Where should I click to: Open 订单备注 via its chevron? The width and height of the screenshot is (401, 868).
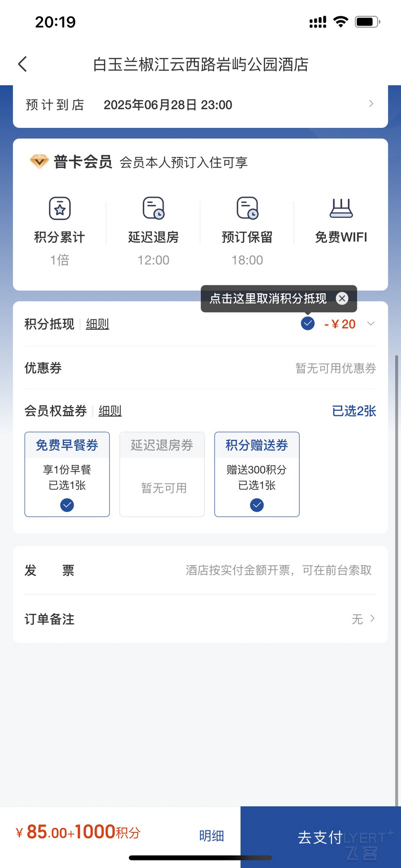coord(372,618)
